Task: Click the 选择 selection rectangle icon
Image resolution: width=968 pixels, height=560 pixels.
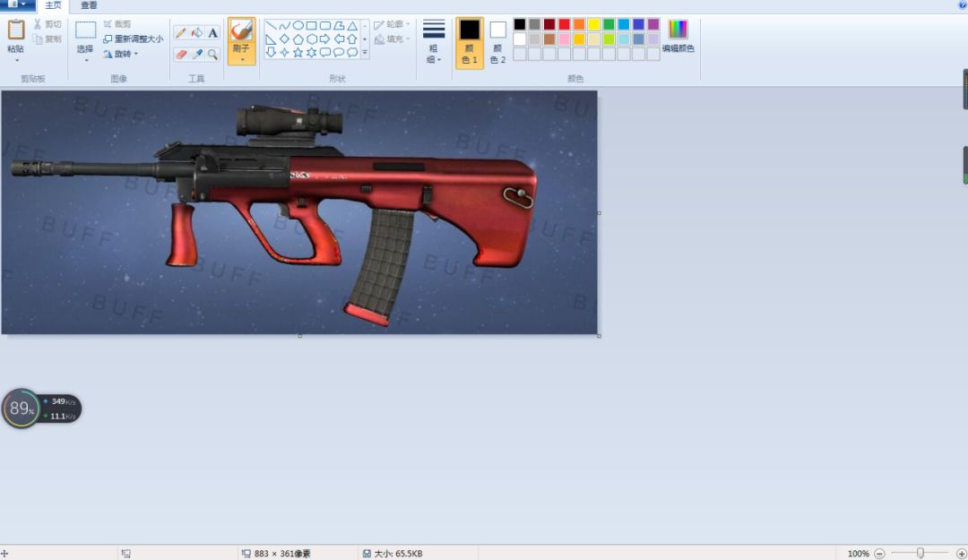Action: coord(85,30)
